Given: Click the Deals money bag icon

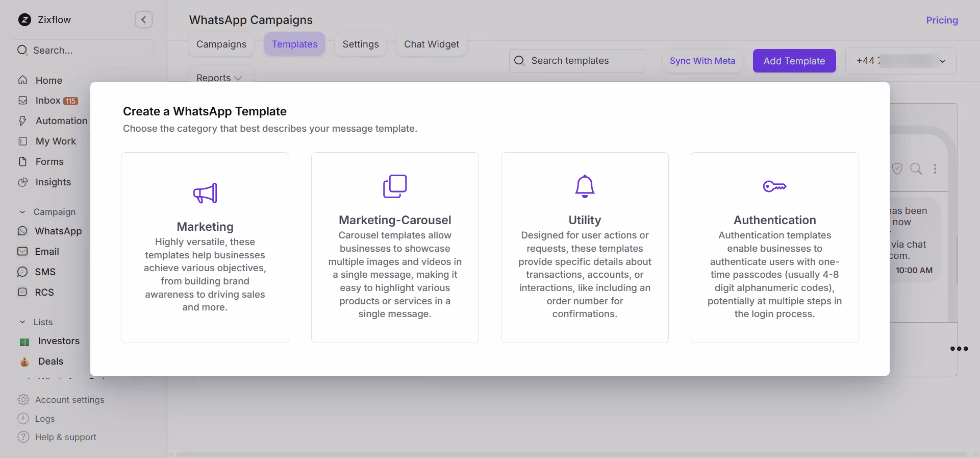Looking at the screenshot, I should click(24, 362).
